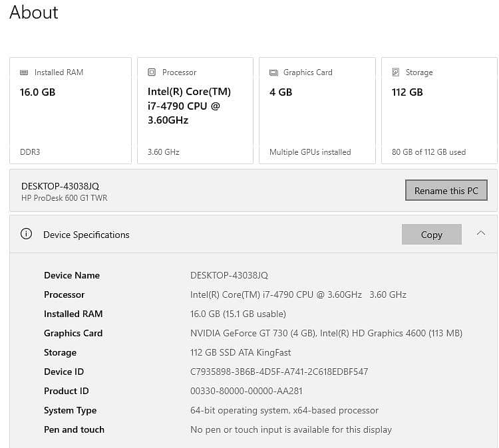Select the Product ID row label
Image resolution: width=499 pixels, height=448 pixels.
pos(66,391)
